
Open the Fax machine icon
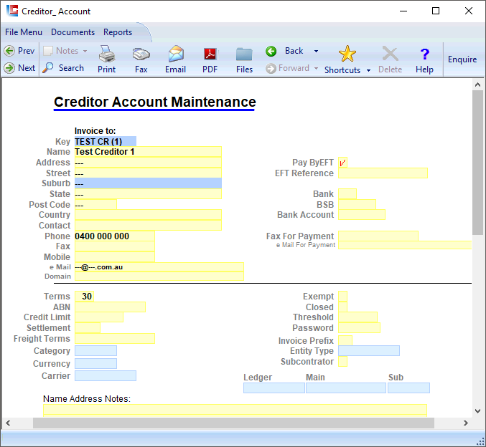[x=141, y=54]
